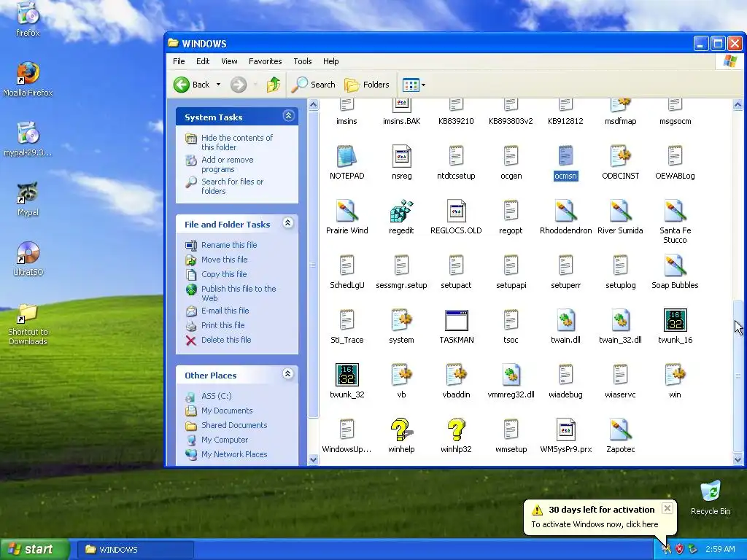Click the twunk_16 file icon

pyautogui.click(x=675, y=321)
